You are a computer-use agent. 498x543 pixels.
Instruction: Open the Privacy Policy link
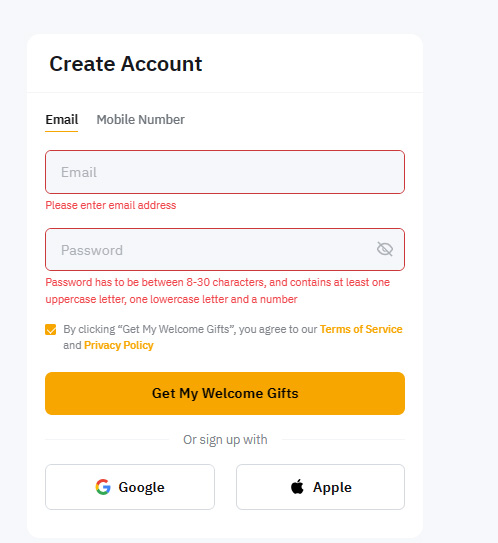(118, 345)
